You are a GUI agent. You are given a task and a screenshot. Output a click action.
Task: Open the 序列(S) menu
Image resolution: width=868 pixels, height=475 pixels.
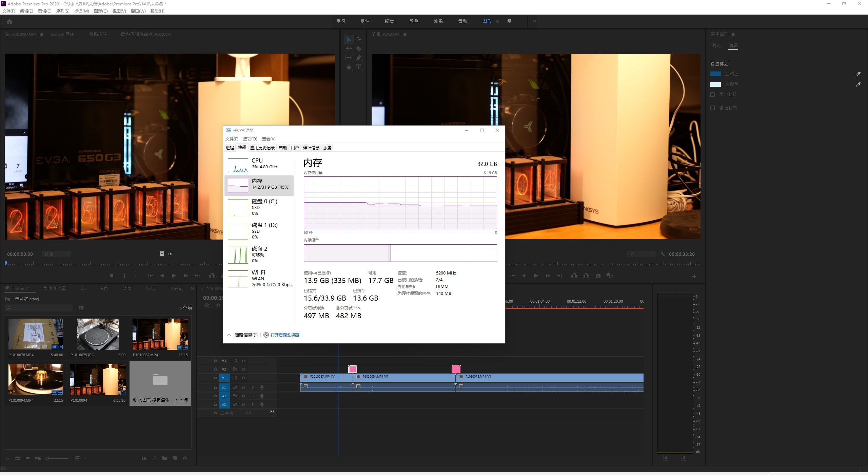(x=62, y=11)
